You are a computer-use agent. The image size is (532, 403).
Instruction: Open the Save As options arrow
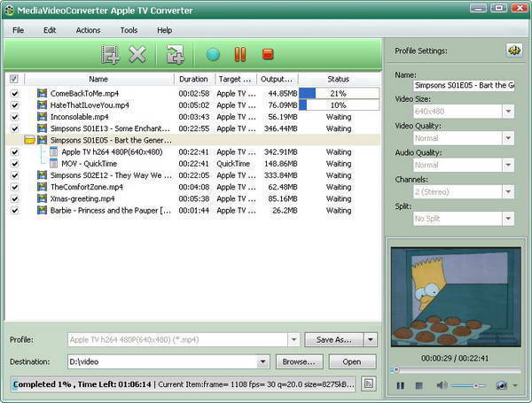coord(371,339)
